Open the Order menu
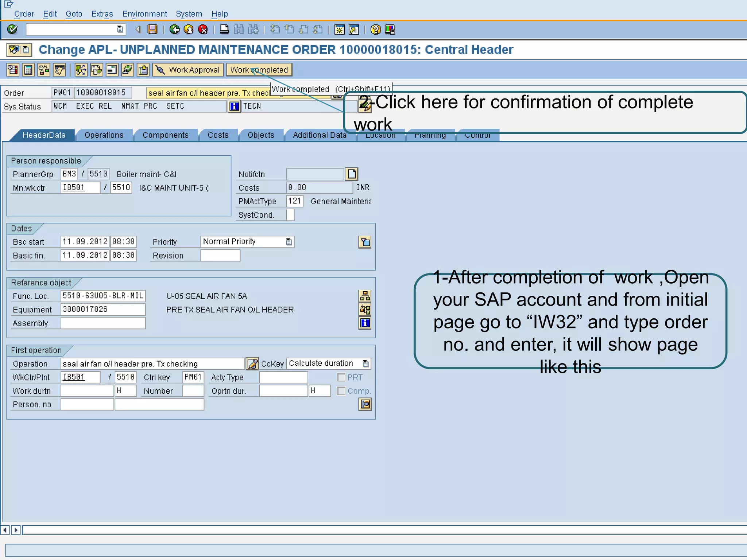 coord(24,14)
